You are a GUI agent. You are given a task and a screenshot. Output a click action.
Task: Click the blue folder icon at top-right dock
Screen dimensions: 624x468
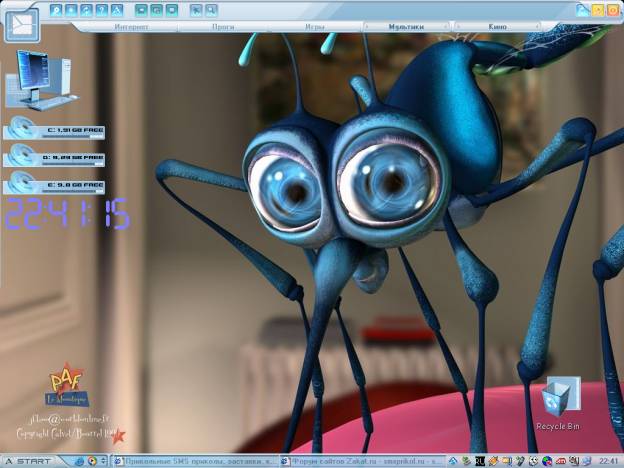coord(583,10)
